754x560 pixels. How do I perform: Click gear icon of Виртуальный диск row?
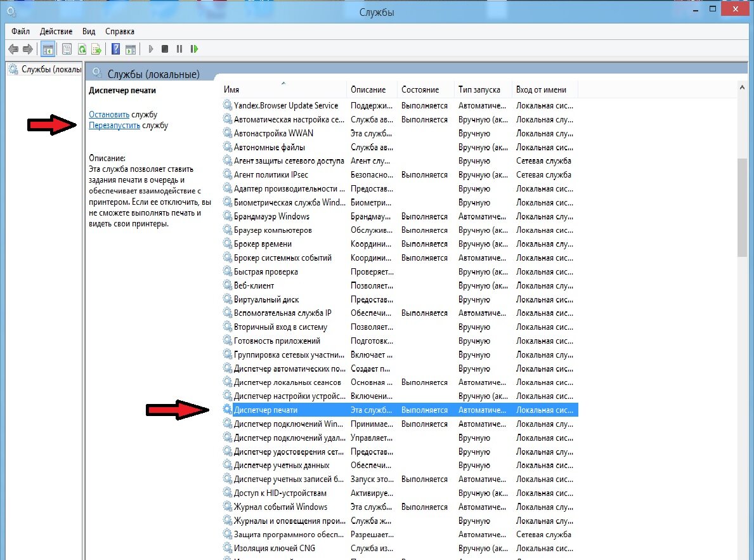(228, 299)
